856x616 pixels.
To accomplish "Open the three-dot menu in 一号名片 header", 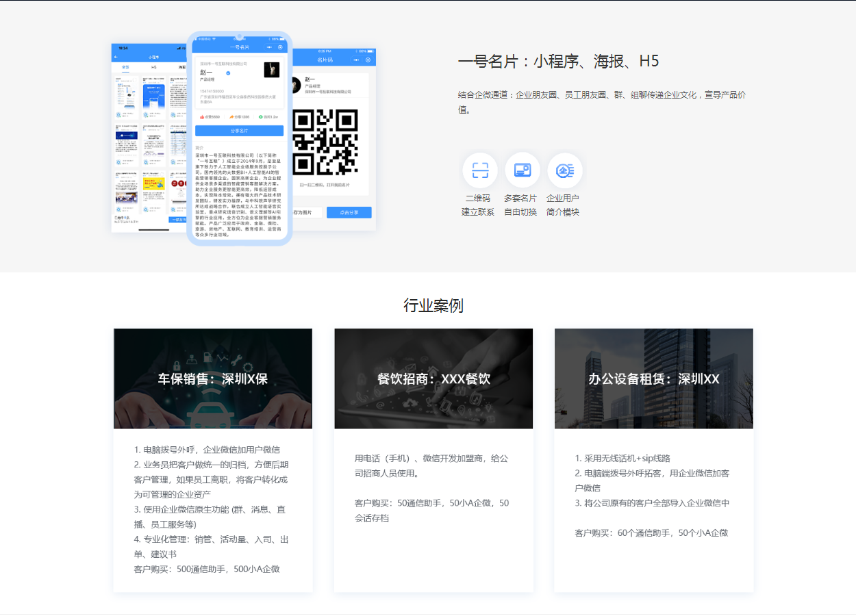I will (x=270, y=47).
